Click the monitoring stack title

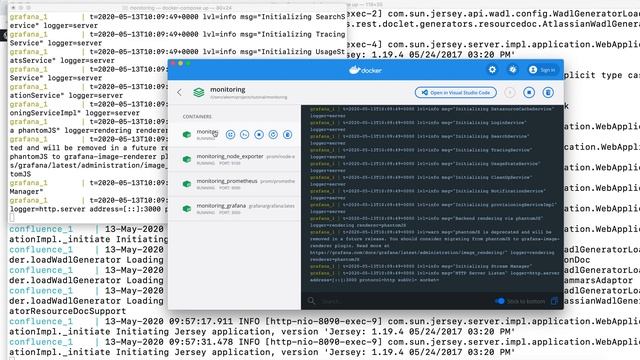coord(228,89)
